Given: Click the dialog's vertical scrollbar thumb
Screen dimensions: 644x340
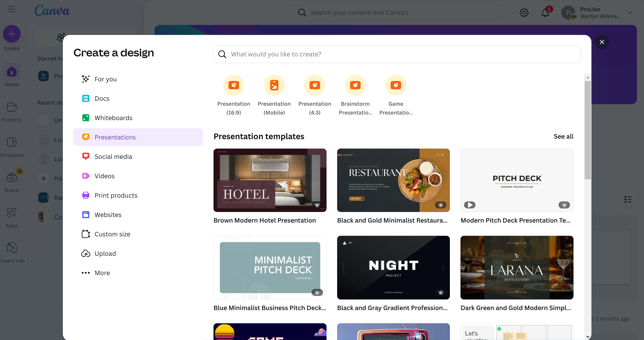Looking at the screenshot, I should tap(588, 130).
